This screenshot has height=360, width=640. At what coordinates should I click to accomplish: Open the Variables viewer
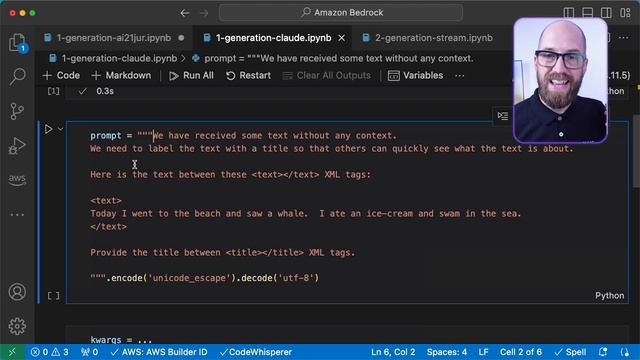tap(415, 76)
